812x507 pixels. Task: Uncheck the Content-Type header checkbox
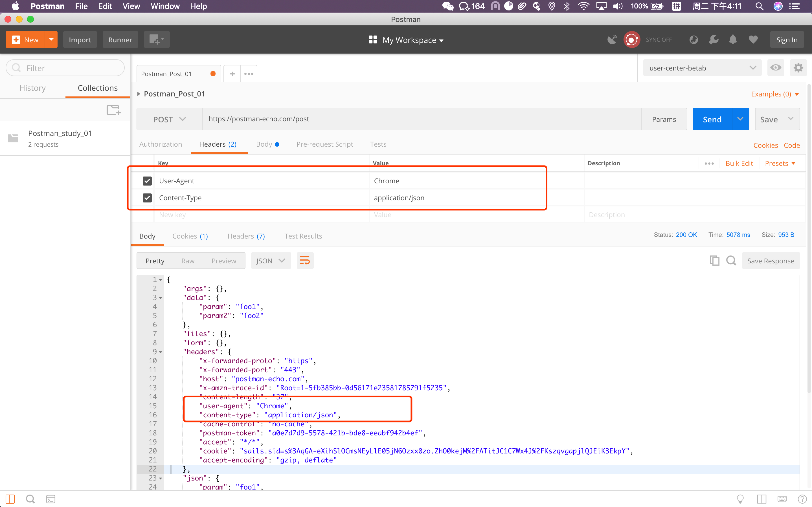[147, 198]
